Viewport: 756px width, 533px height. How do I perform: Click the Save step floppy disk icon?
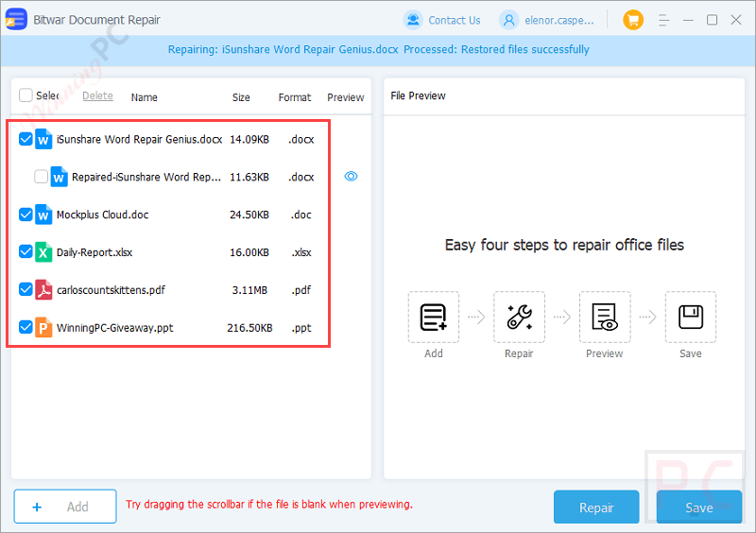tap(691, 317)
